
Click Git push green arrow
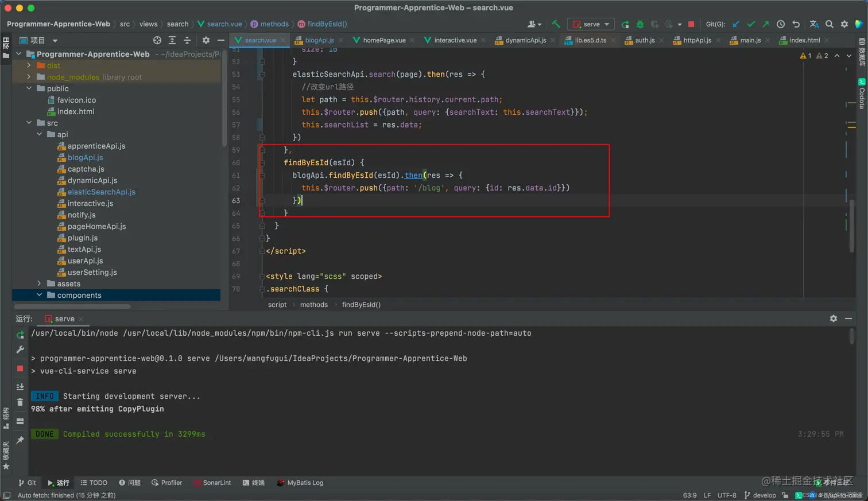pos(766,24)
